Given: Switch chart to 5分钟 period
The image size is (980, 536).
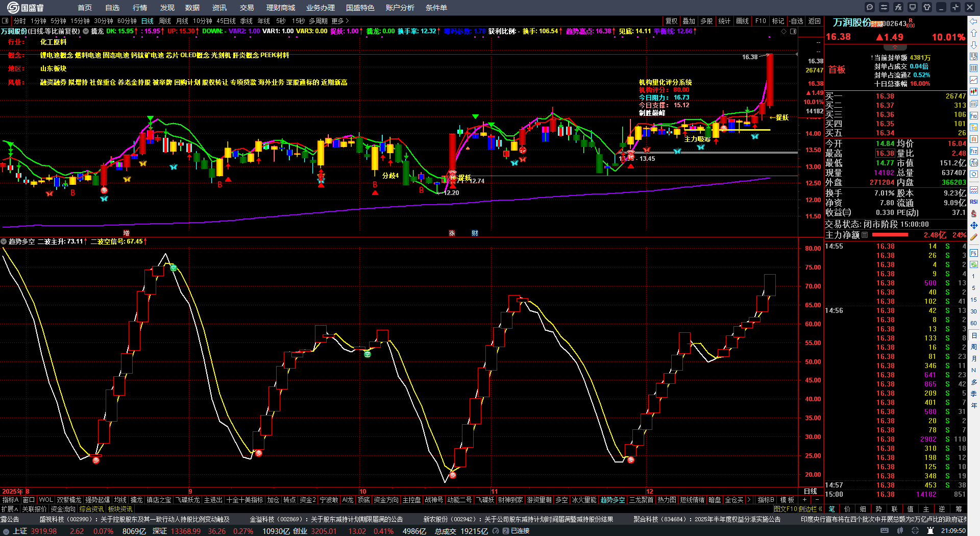Looking at the screenshot, I should pyautogui.click(x=58, y=21).
